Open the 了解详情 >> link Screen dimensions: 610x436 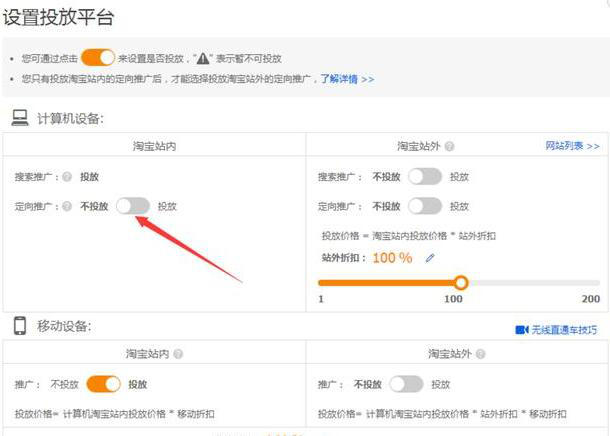point(347,79)
